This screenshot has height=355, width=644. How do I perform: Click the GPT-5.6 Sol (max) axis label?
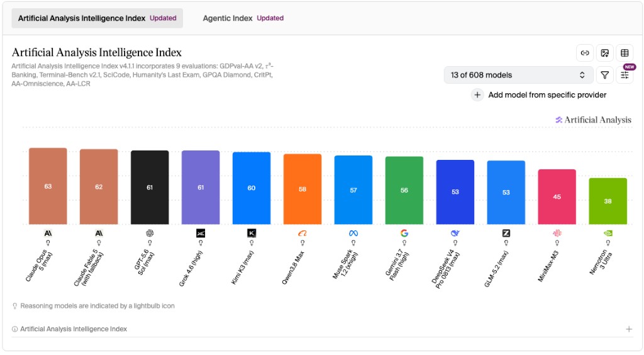[x=145, y=263]
